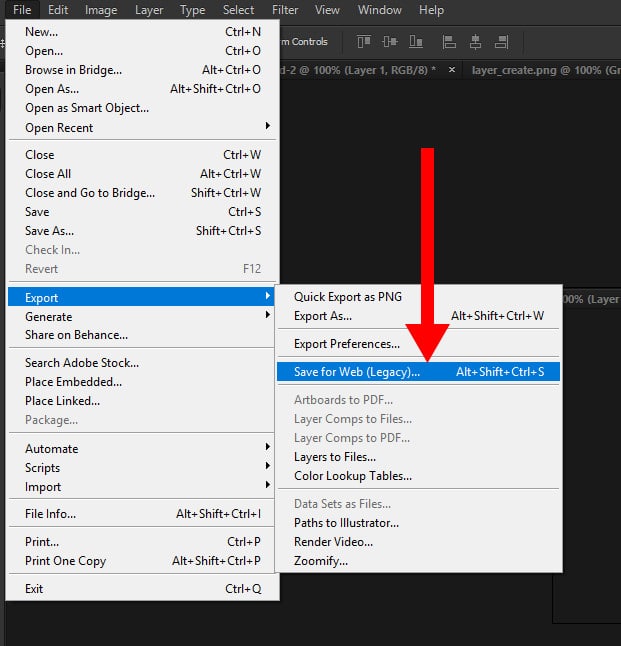
Task: Expand the Generate submenu
Action: click(x=141, y=316)
